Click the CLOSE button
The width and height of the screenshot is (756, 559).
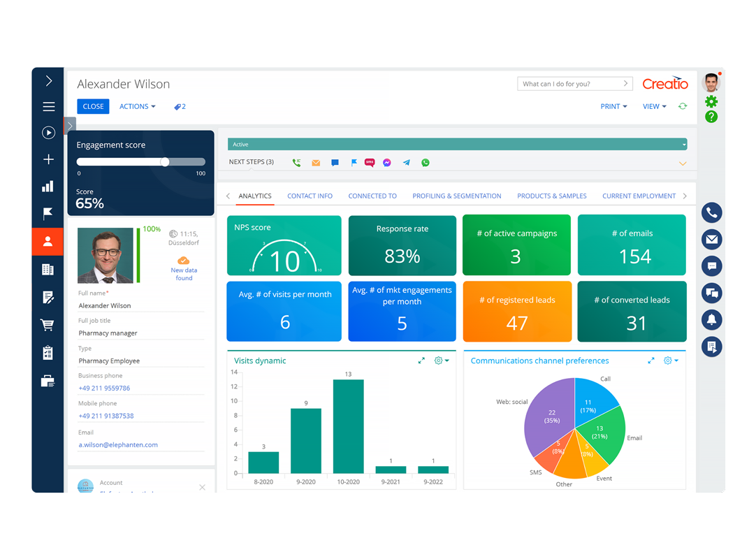tap(93, 106)
